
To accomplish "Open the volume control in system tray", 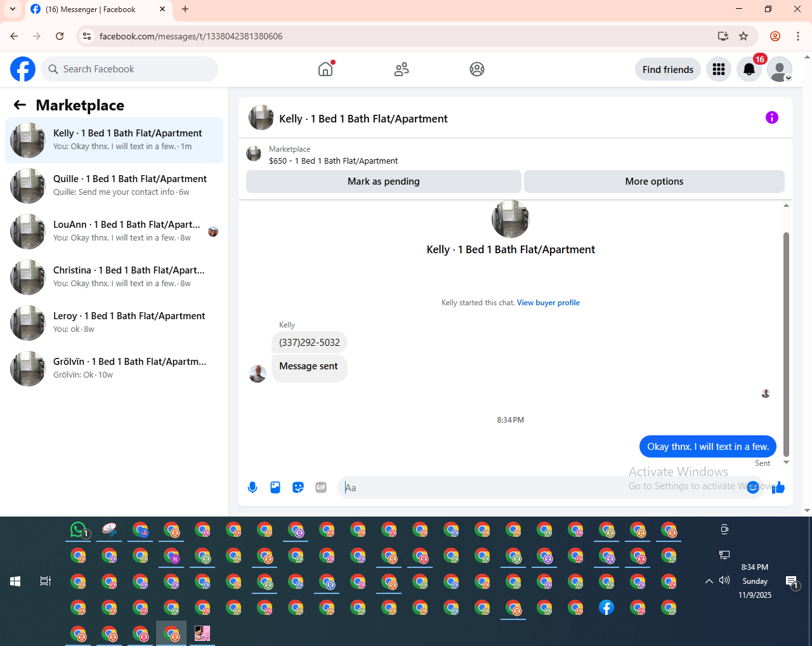I will tap(724, 581).
